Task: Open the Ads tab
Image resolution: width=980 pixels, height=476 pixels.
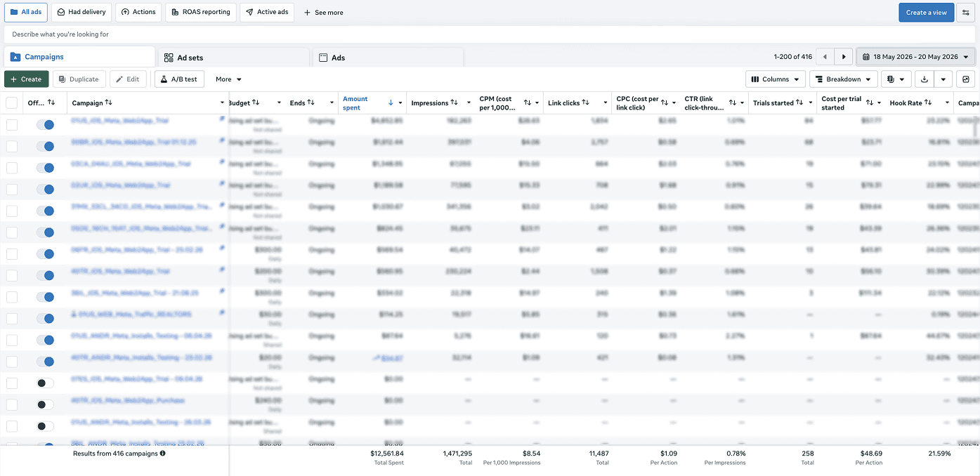Action: 388,58
